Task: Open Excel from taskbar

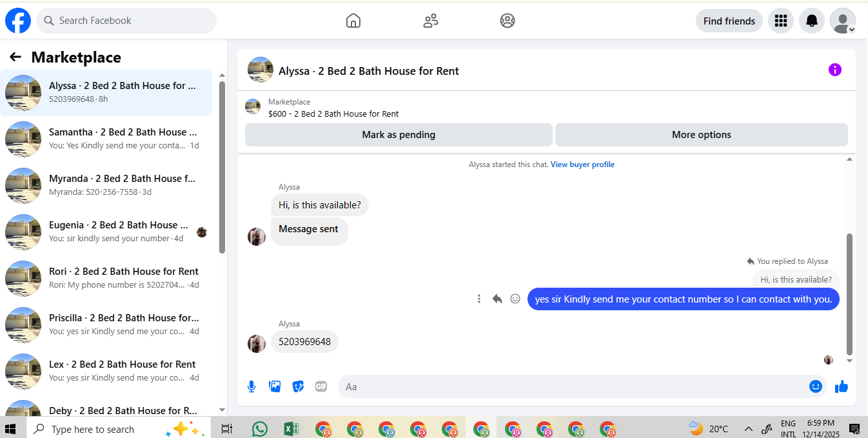Action: 291,428
